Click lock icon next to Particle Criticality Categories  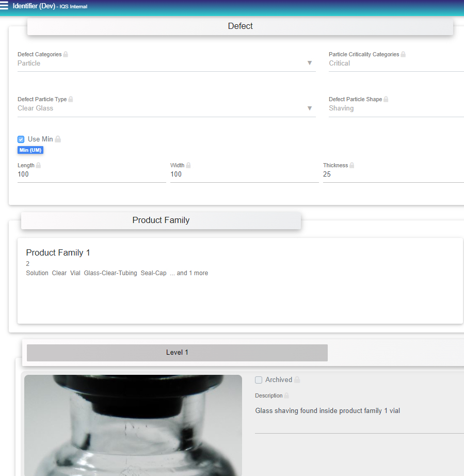click(403, 54)
